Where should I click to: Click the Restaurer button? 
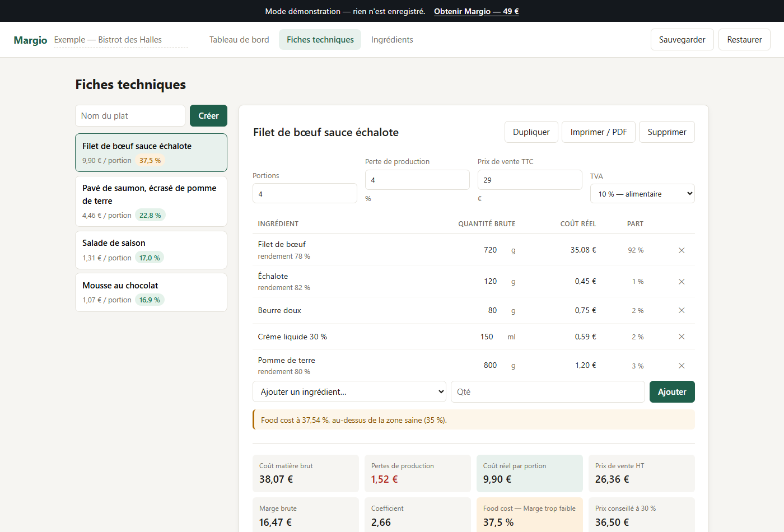click(744, 40)
